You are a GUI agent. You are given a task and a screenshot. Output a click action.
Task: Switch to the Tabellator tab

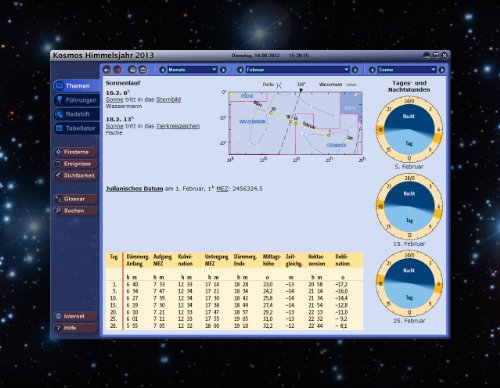pyautogui.click(x=77, y=128)
